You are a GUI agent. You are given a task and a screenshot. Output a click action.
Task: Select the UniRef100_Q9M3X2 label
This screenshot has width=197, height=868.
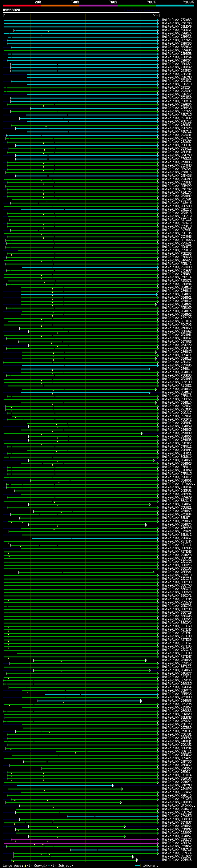[177, 443]
